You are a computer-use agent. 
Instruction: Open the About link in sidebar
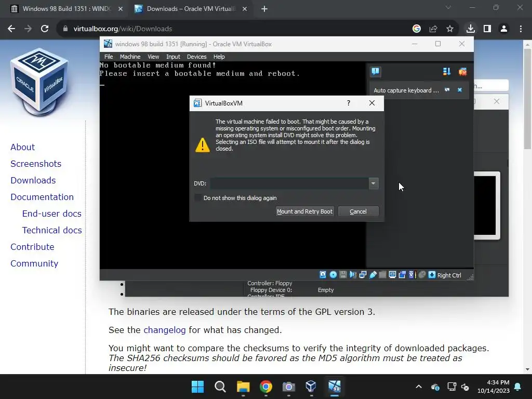pos(22,147)
